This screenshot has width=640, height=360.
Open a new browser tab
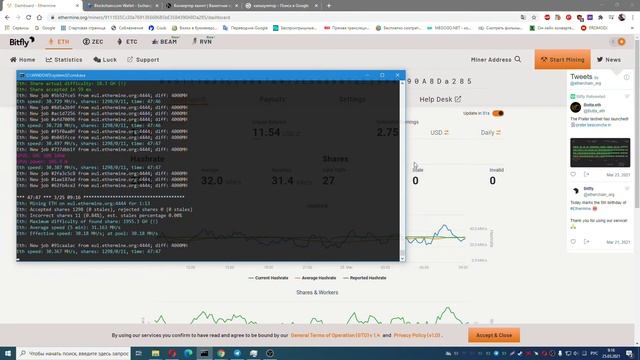click(x=329, y=6)
